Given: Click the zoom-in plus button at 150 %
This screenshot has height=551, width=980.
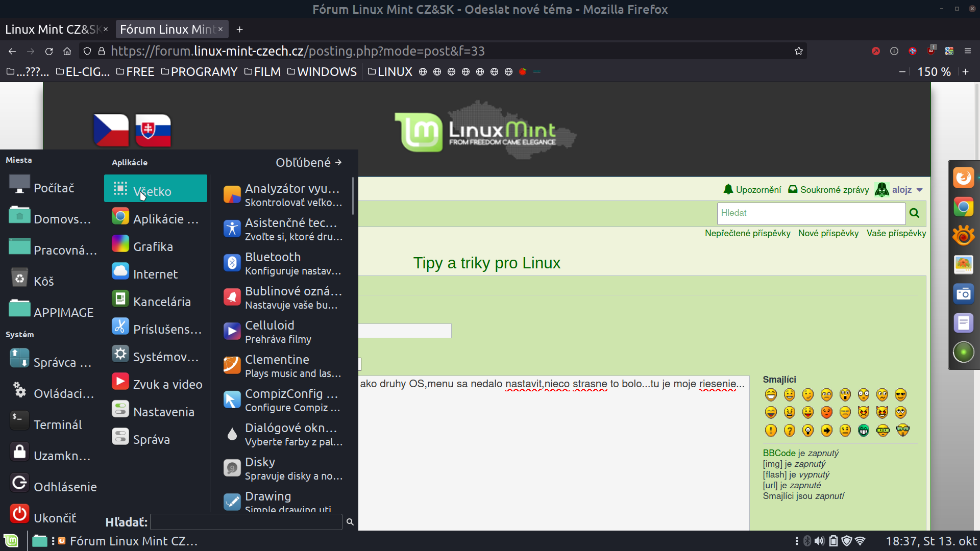Looking at the screenshot, I should (966, 72).
